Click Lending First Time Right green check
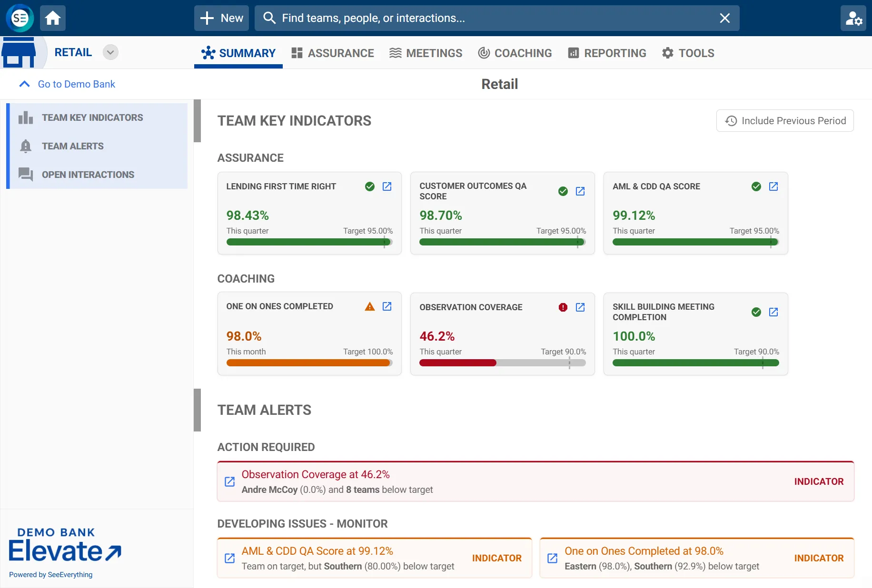Viewport: 872px width, 588px height. coord(370,186)
